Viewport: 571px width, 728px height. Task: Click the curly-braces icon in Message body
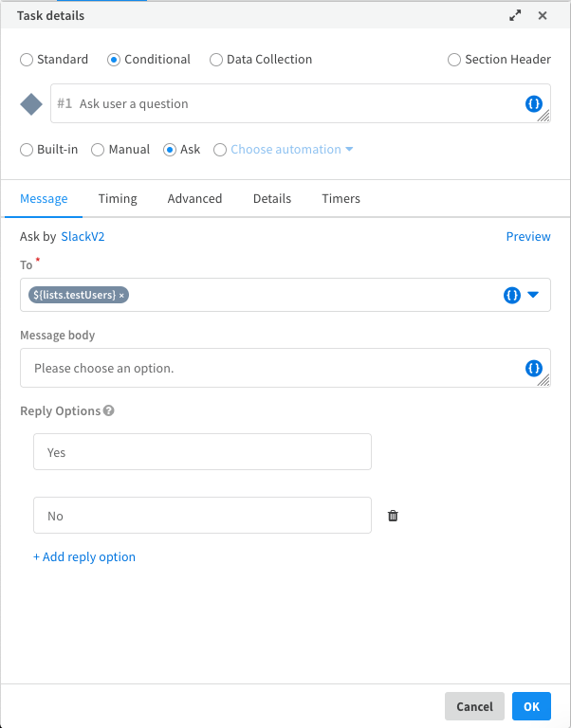(534, 368)
